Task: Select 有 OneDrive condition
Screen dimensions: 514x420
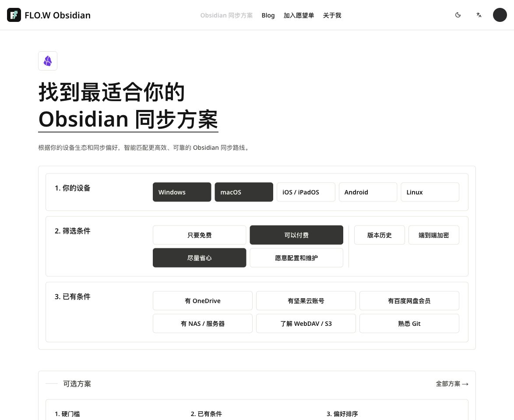Action: pyautogui.click(x=203, y=300)
